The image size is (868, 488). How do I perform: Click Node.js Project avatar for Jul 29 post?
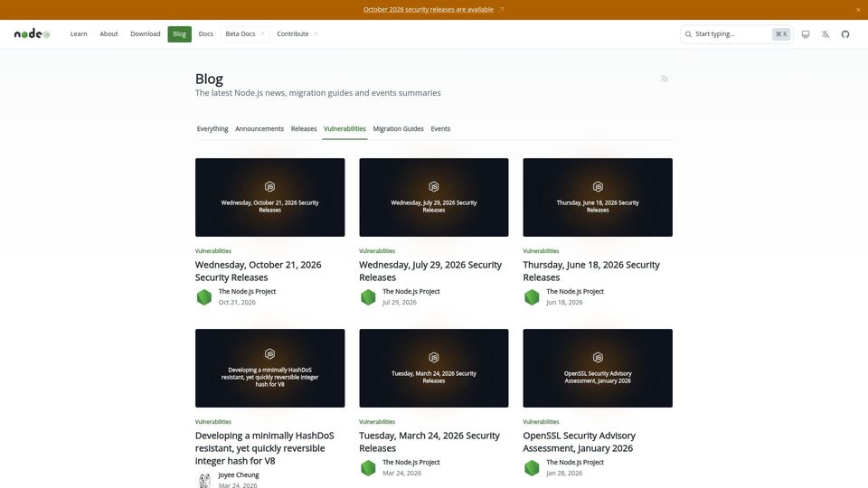368,297
